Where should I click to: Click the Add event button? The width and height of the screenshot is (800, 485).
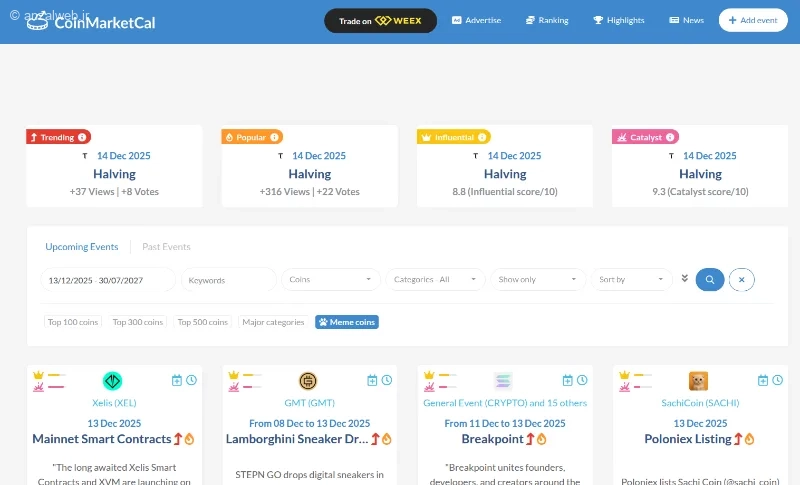pos(753,20)
